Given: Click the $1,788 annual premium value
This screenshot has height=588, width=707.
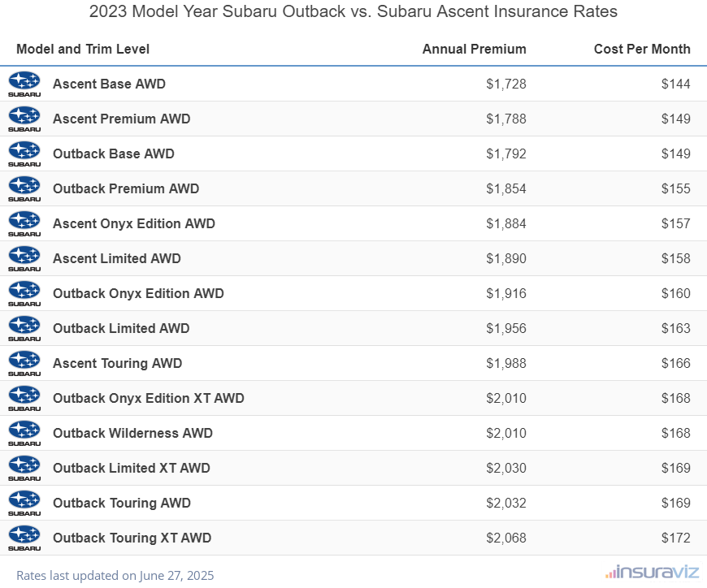Looking at the screenshot, I should [x=506, y=119].
